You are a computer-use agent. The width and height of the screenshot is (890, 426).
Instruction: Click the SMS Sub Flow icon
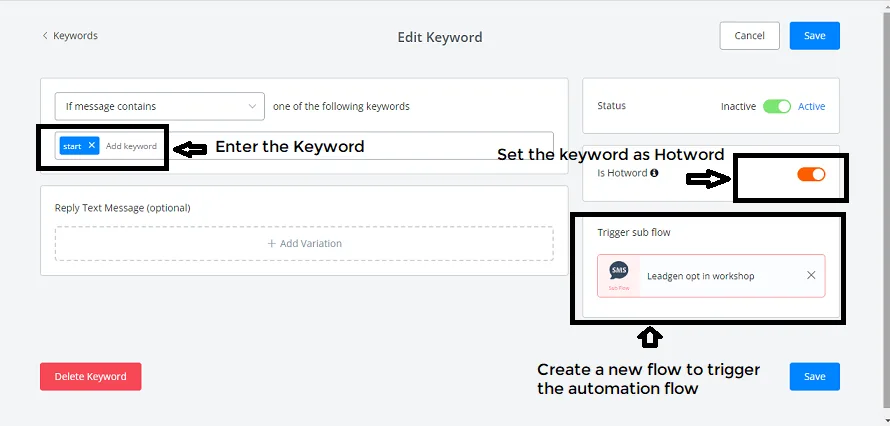[619, 276]
